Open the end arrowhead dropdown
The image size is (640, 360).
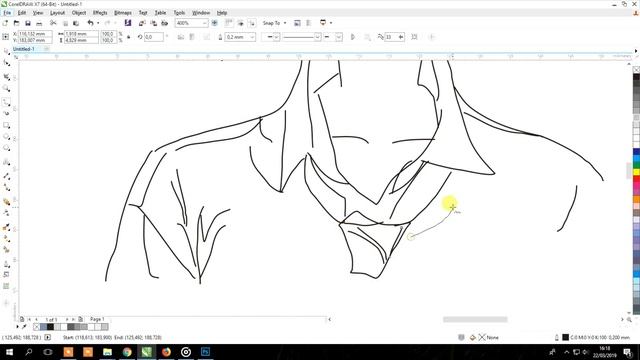(338, 37)
